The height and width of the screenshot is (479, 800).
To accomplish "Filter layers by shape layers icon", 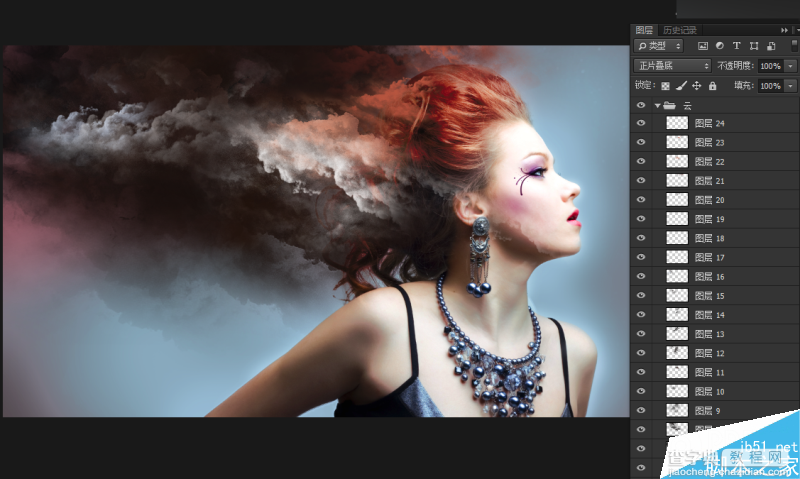I will 754,46.
